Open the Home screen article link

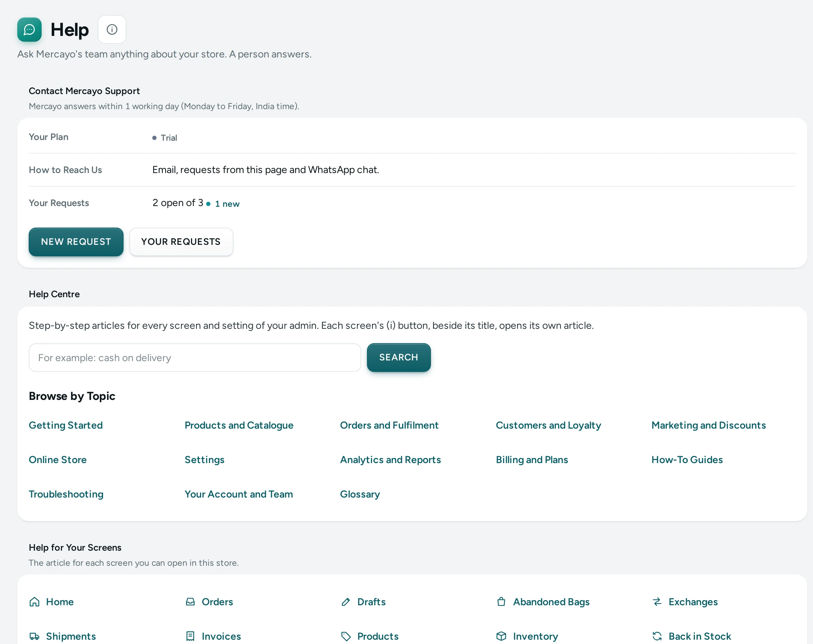tap(60, 602)
